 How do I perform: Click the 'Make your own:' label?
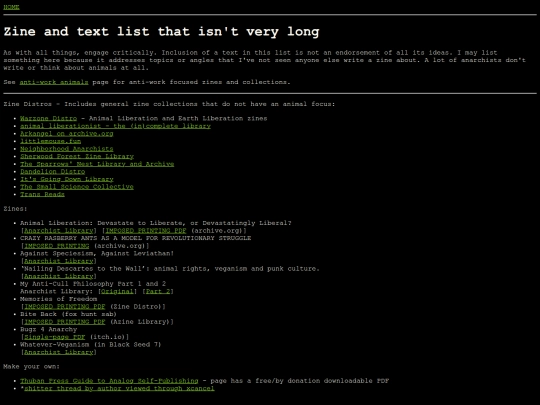tap(31, 366)
